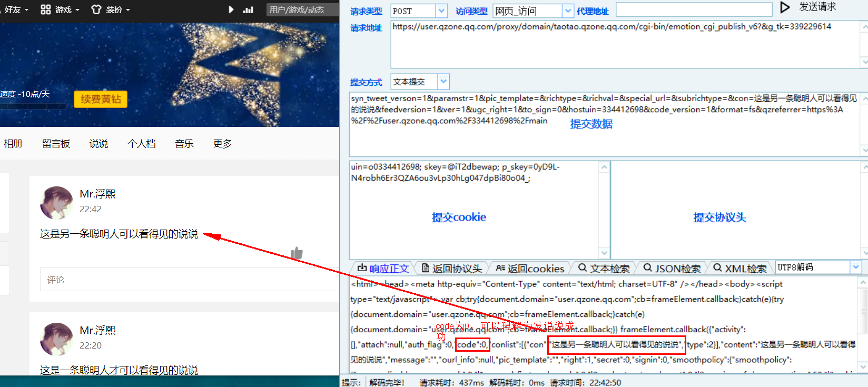Open the 留言板 tab
The image size is (868, 387).
pos(56,144)
